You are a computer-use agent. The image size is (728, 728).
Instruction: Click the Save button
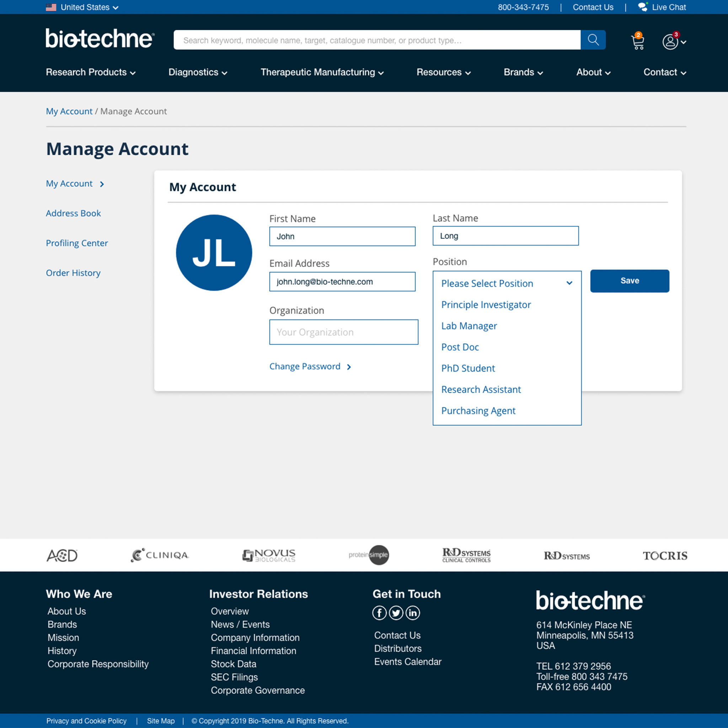630,281
